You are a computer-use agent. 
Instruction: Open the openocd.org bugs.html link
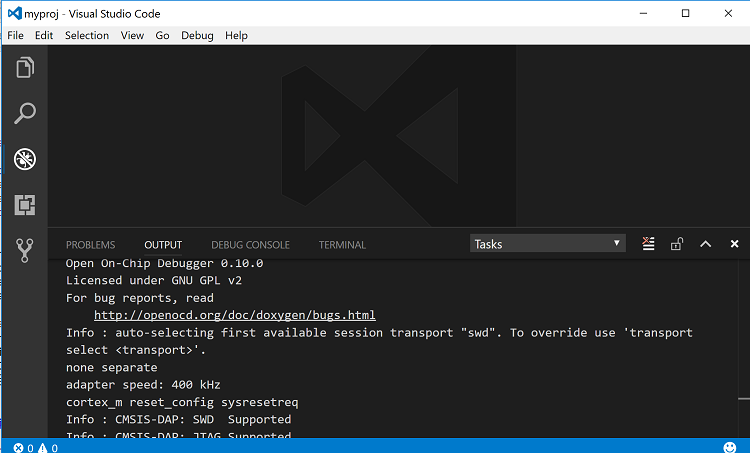click(235, 315)
